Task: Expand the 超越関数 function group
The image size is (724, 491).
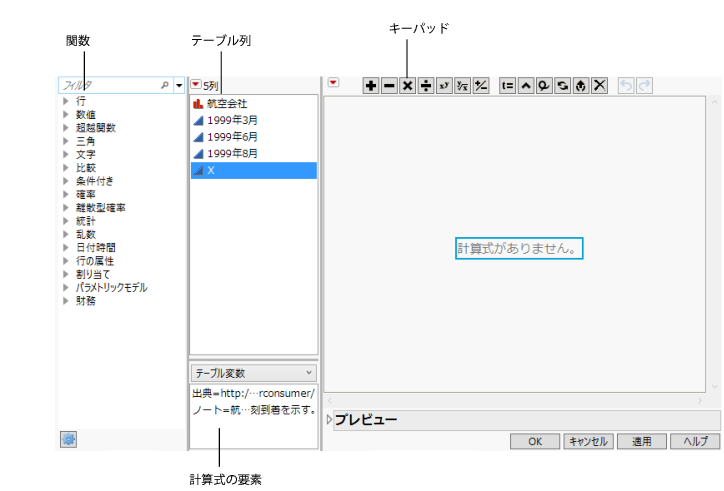Action: (x=66, y=127)
